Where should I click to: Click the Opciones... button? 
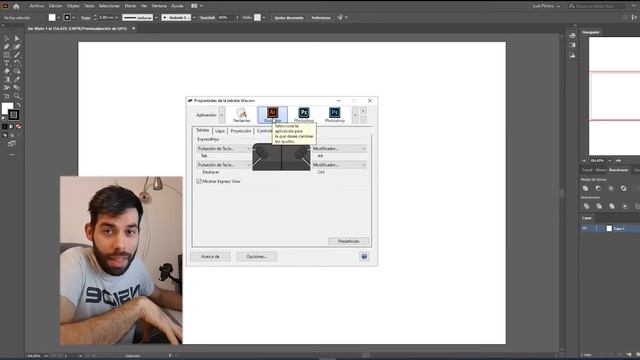click(x=256, y=256)
